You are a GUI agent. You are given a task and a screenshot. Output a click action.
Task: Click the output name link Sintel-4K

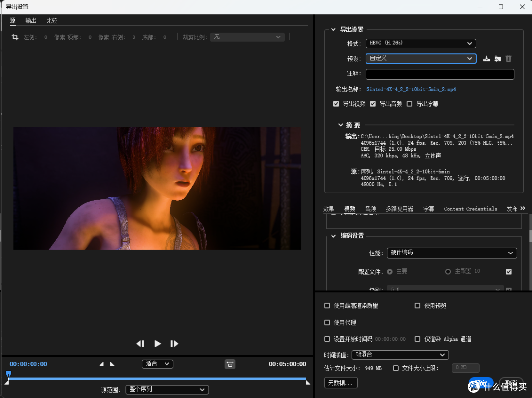click(411, 89)
